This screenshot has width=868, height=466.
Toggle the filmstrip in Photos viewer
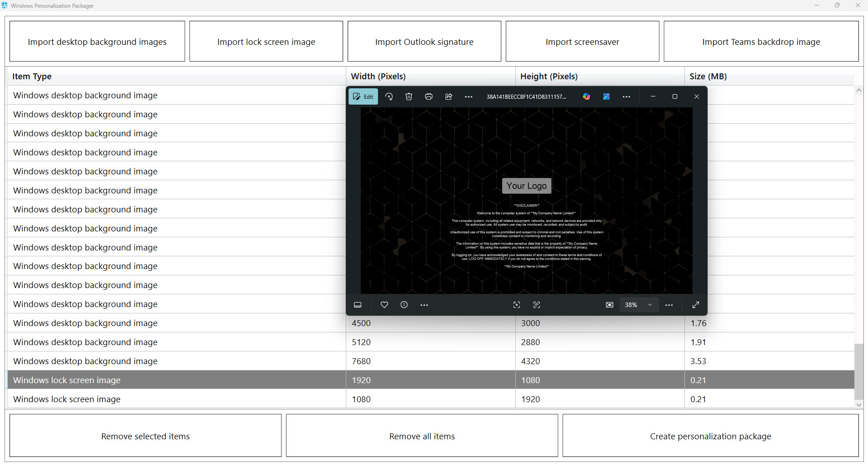(358, 305)
